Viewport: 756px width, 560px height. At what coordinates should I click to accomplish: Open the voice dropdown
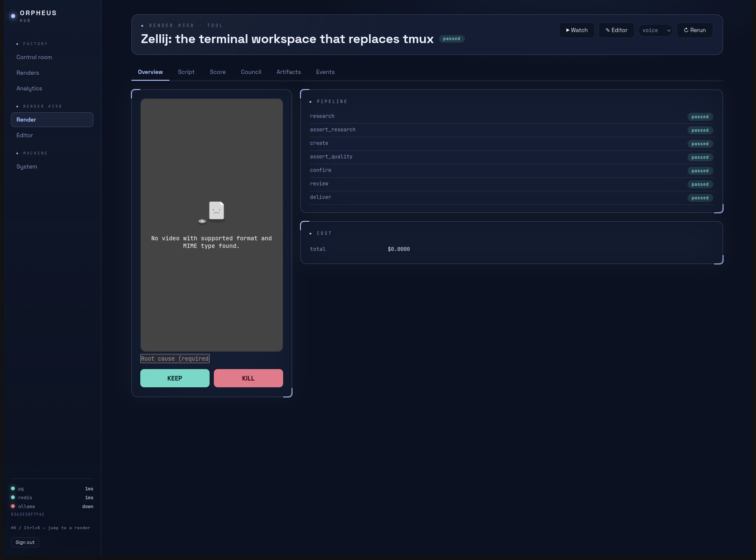click(655, 30)
